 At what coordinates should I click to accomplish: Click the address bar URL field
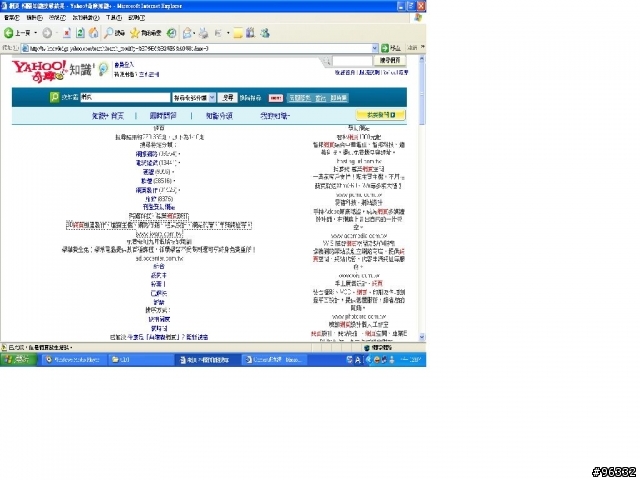pos(200,48)
